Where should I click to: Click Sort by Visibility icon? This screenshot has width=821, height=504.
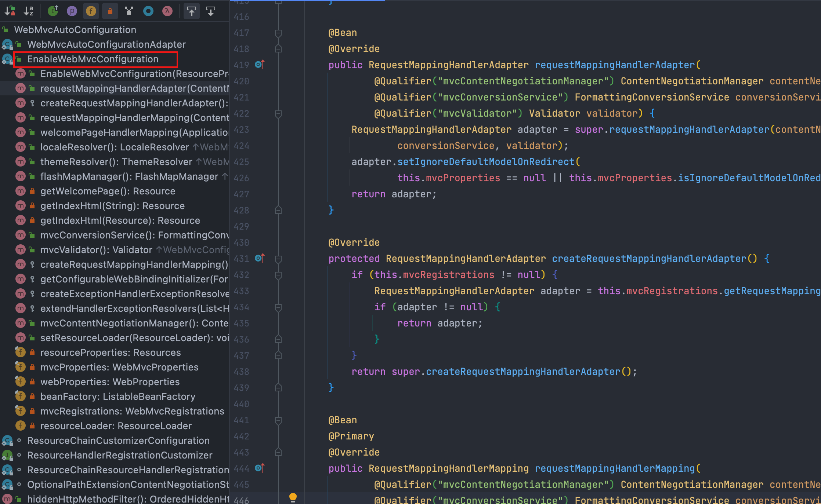[x=10, y=11]
